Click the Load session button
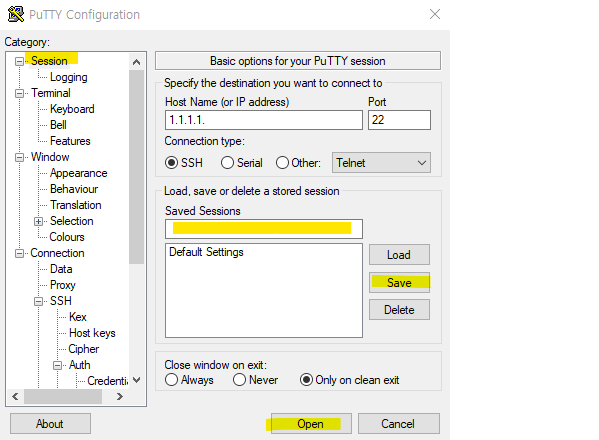 399,255
